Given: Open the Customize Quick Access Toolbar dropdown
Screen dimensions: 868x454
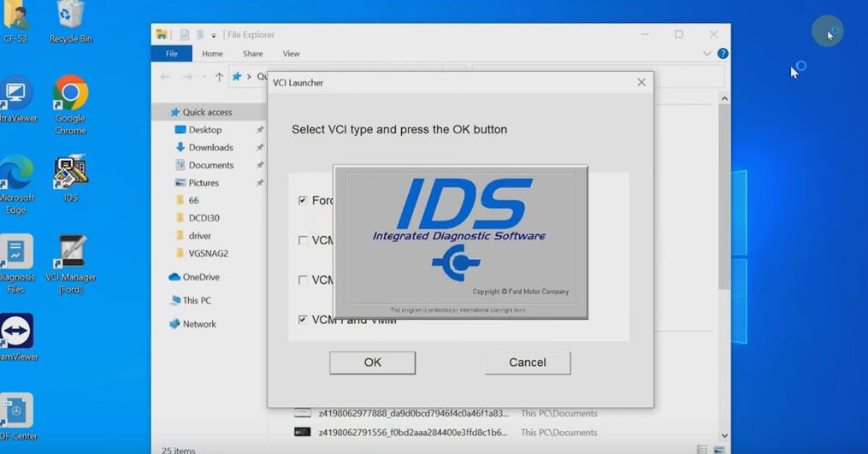Looking at the screenshot, I should tap(214, 35).
